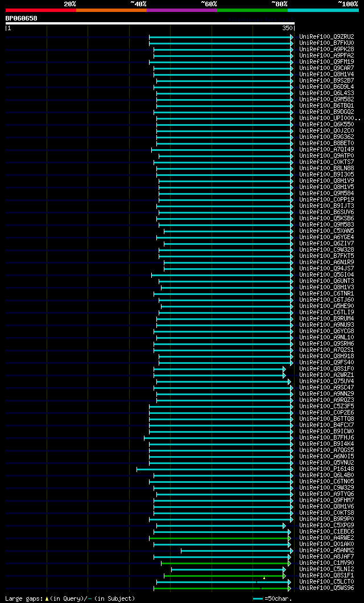Select the UniRef100_C5LCT0 label
The image size is (364, 603).
[x=327, y=582]
